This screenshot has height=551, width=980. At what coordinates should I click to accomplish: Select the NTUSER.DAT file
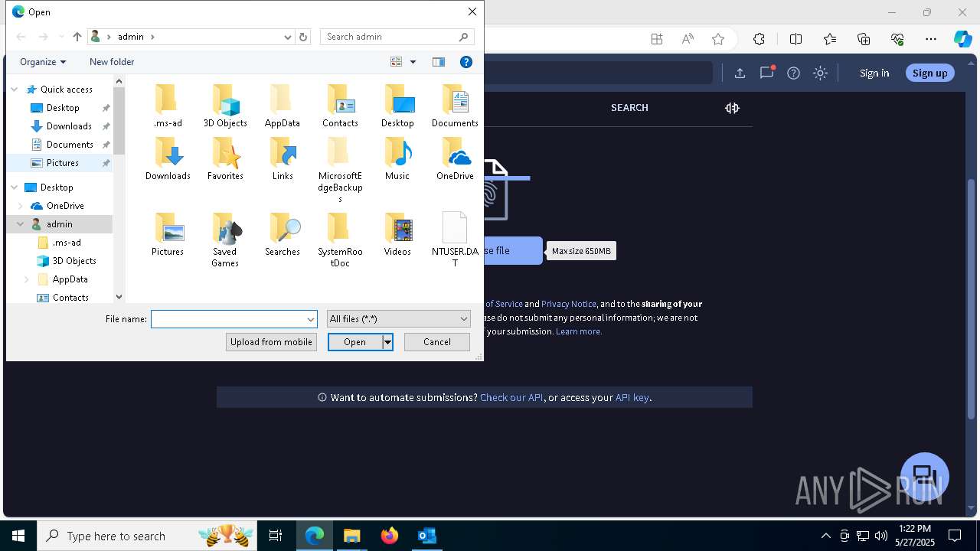tap(455, 240)
